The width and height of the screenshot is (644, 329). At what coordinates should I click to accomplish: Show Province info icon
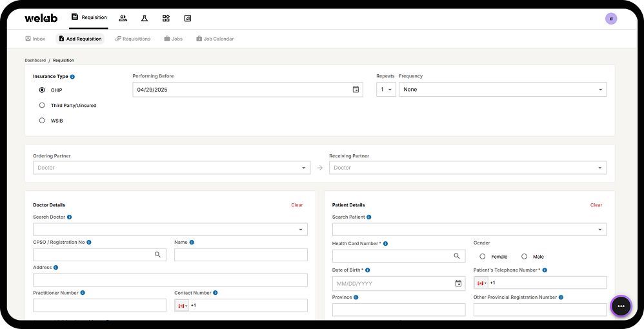356,297
